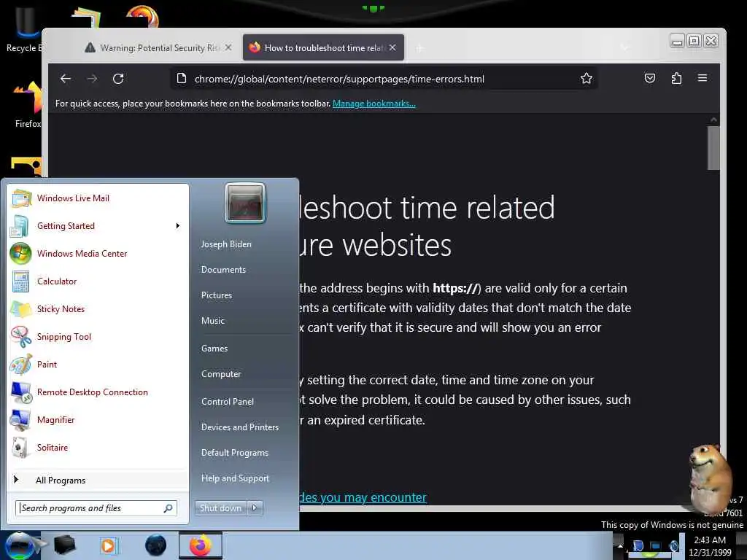747x560 pixels.
Task: Close the Warning: Potential Security Risk tab
Action: 228,47
